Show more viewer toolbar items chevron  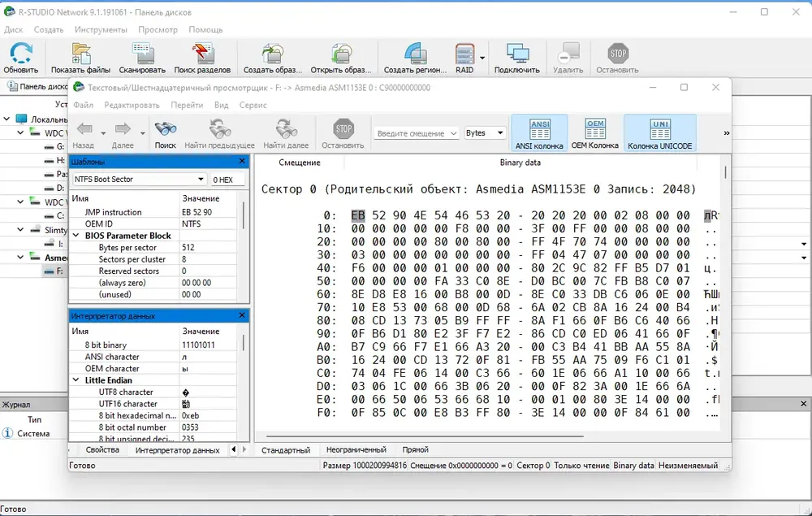(x=726, y=133)
